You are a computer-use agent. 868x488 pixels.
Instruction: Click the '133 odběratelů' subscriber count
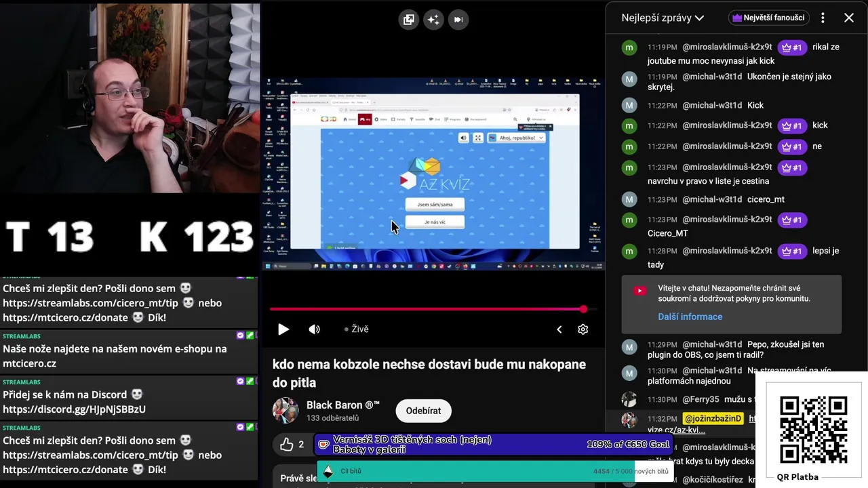(x=332, y=418)
